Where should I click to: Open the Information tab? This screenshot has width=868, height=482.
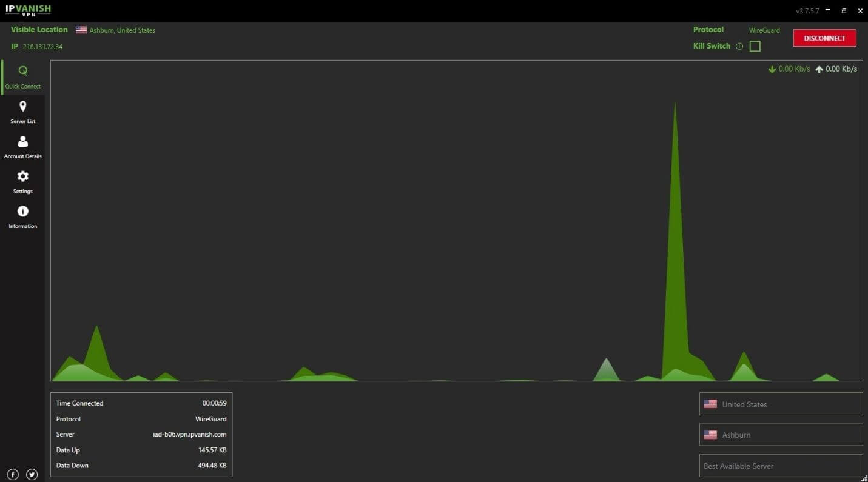point(23,217)
